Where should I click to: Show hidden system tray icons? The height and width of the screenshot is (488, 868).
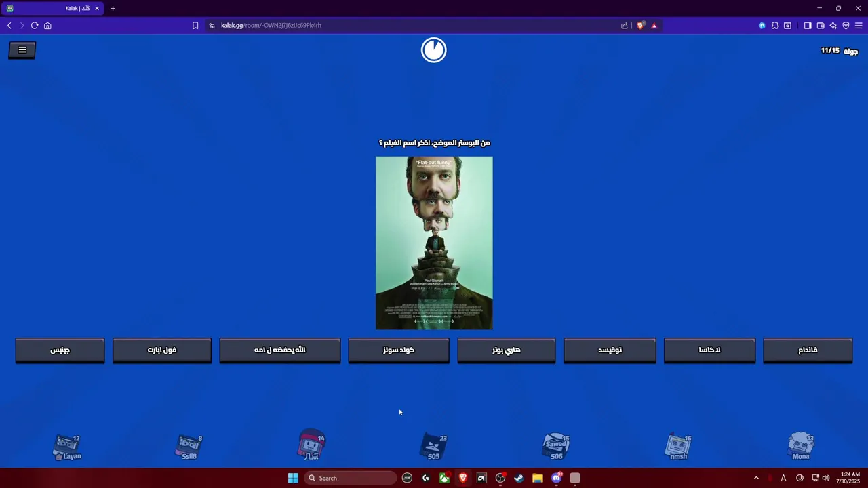coord(756,478)
